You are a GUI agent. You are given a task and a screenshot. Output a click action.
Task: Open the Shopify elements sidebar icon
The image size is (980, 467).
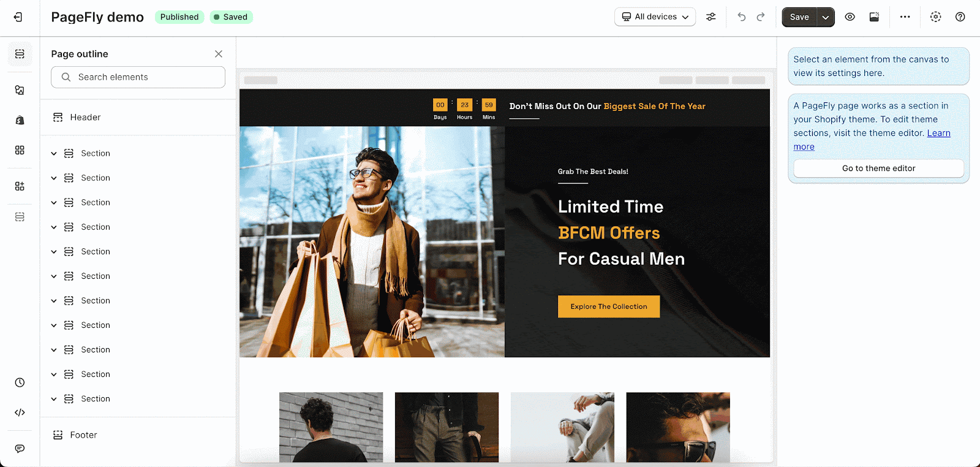pos(20,120)
